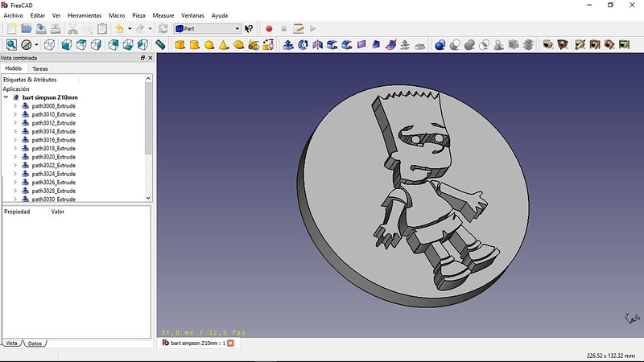Viewport: 644px width, 362px height.
Task: Fit all content in view
Action: click(11, 45)
